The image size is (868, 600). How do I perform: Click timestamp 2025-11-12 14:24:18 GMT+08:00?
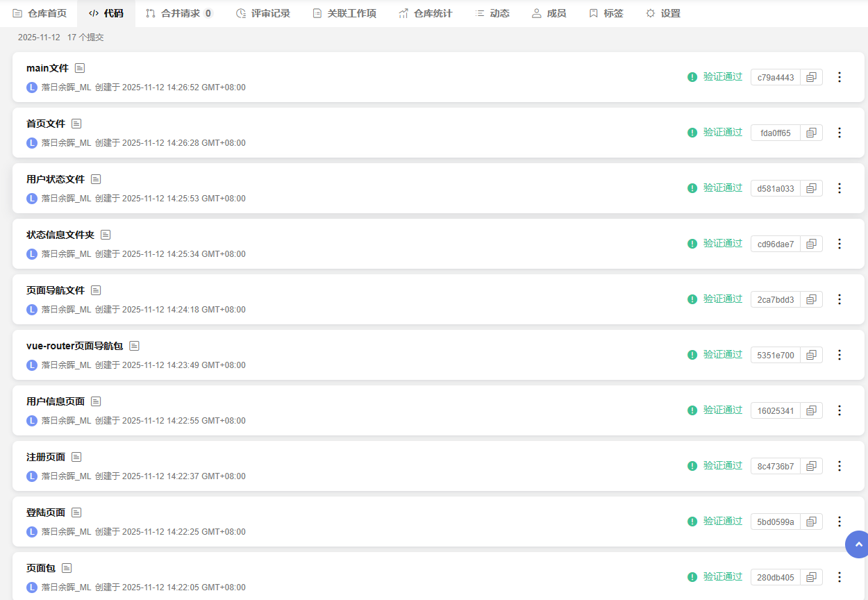pos(184,310)
